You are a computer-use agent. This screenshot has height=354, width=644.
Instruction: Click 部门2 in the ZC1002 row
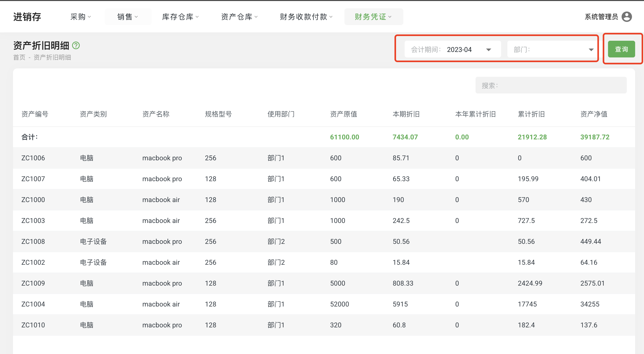tap(276, 262)
